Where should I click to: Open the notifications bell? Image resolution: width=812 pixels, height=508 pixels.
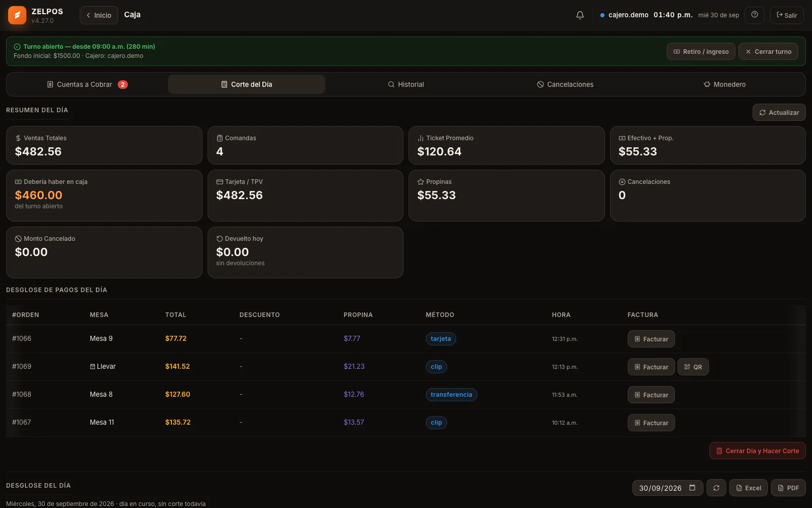(580, 15)
